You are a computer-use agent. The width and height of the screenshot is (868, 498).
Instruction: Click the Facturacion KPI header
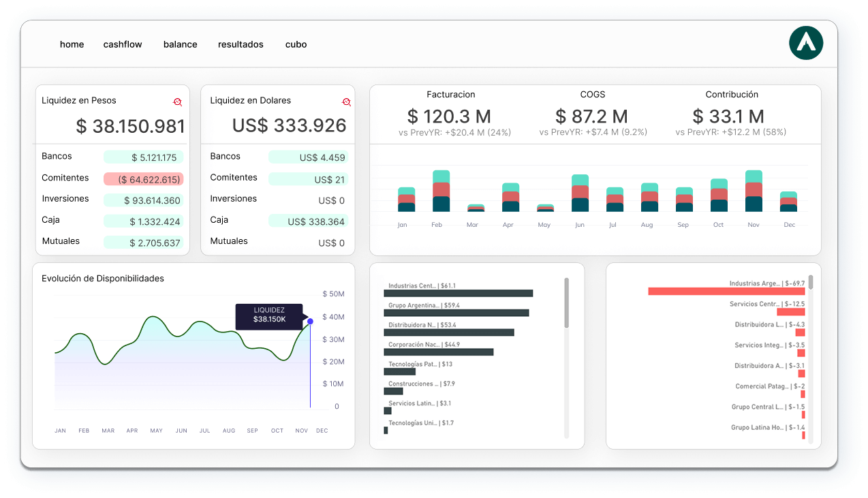(451, 95)
